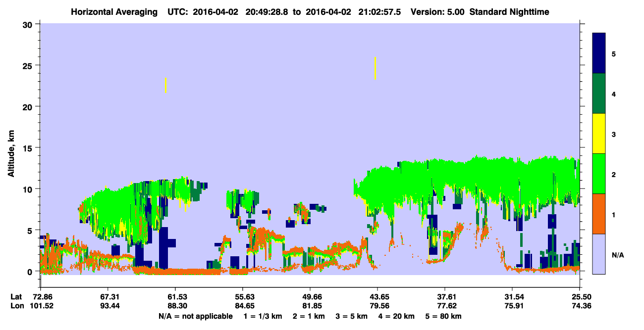Click the 'Lat' row label

(x=15, y=297)
